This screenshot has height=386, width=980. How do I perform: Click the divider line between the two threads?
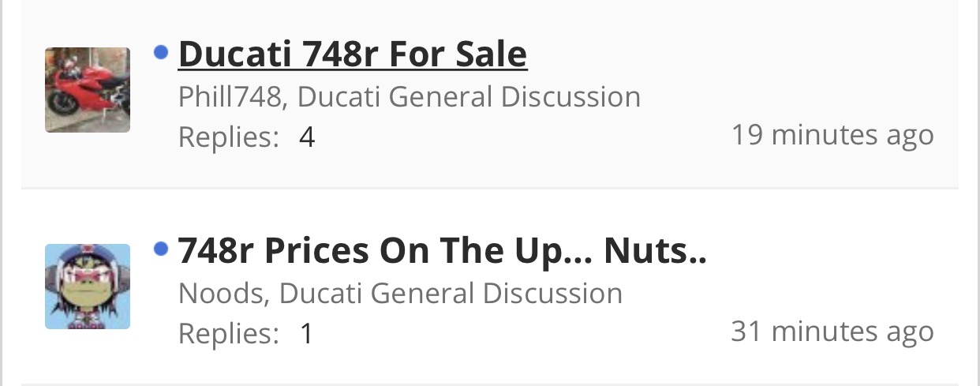click(x=489, y=189)
